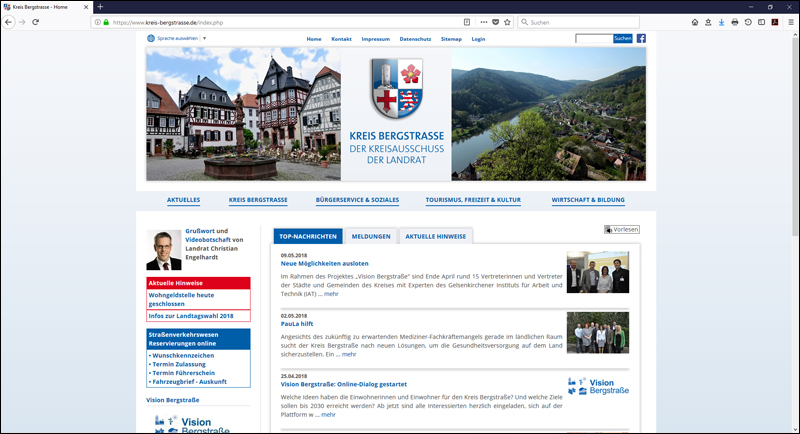
Task: Click the Vision Bergstraße sidebar heading
Action: click(172, 400)
